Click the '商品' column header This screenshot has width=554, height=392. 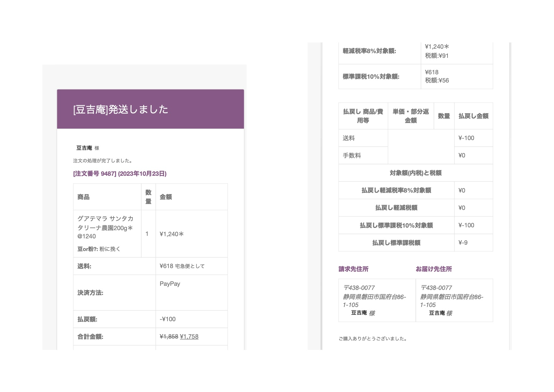tap(83, 197)
